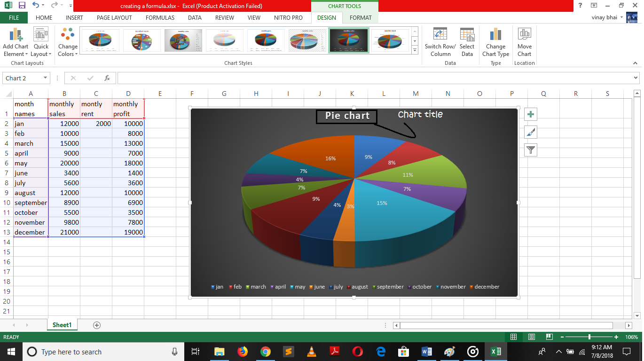Select the dark background chart style thumbnail

[348, 40]
